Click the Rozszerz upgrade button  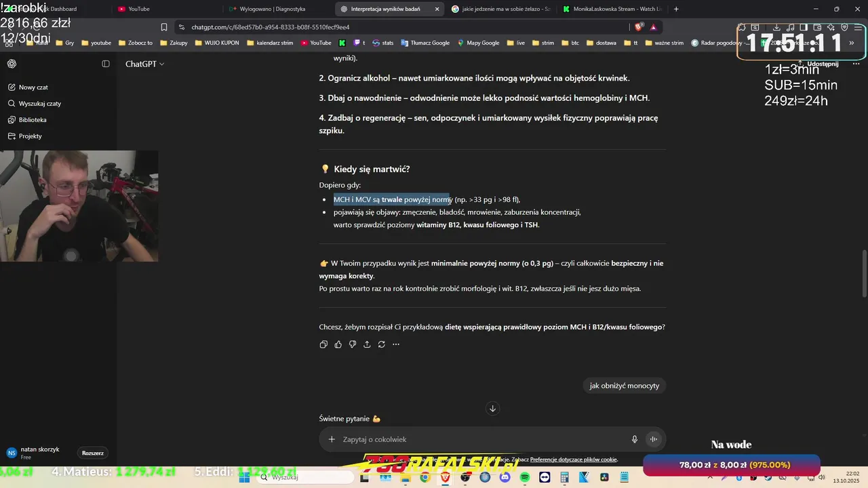pos(93,453)
